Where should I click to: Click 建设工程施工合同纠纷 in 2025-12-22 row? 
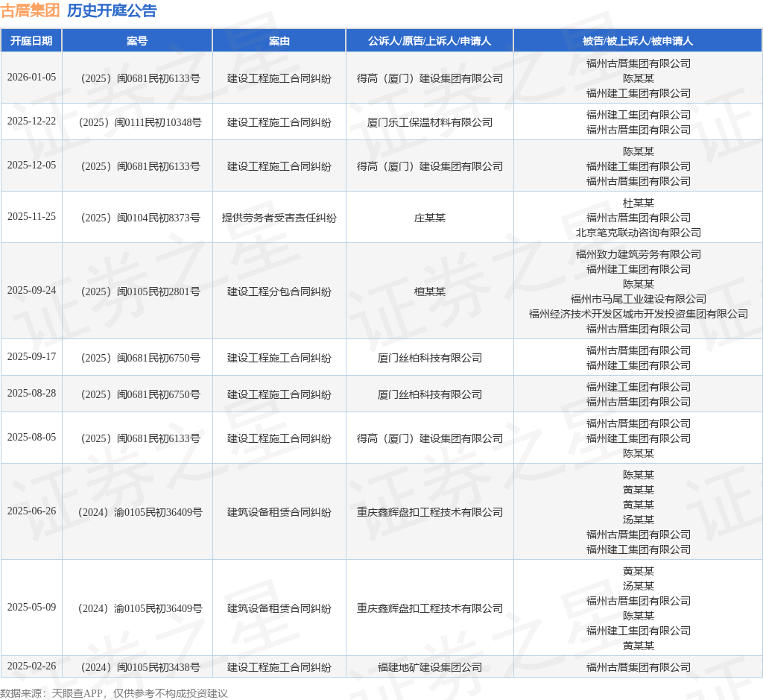coord(279,122)
